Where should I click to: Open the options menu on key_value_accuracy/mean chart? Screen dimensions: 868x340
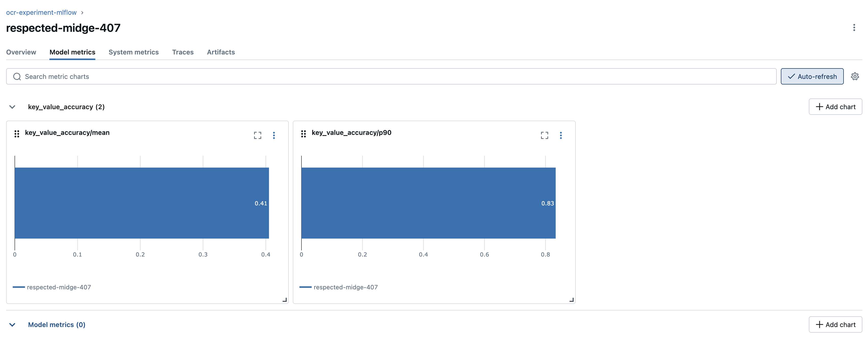pyautogui.click(x=274, y=135)
